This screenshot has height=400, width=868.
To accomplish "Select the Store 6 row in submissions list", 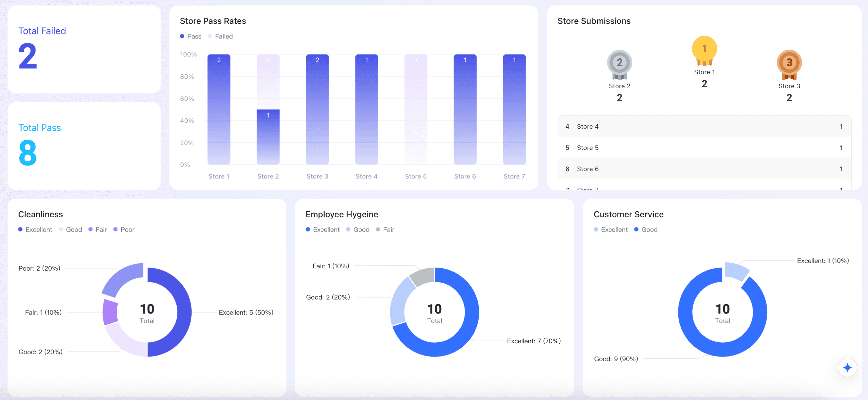I will (x=704, y=169).
